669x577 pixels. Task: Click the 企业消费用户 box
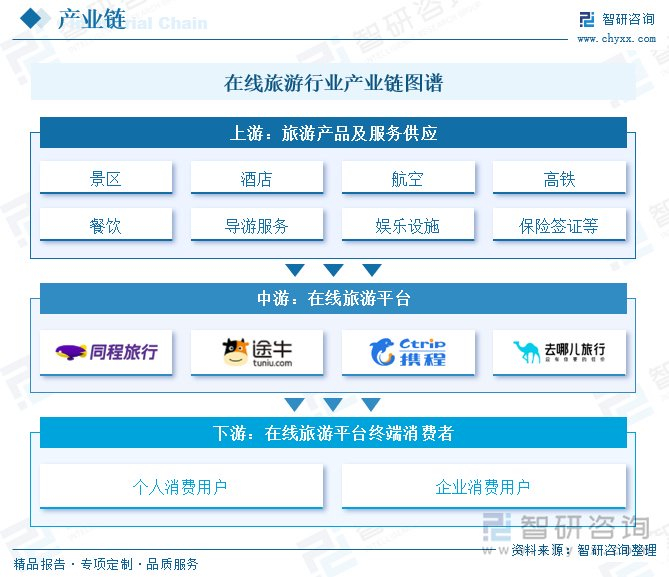coord(484,486)
